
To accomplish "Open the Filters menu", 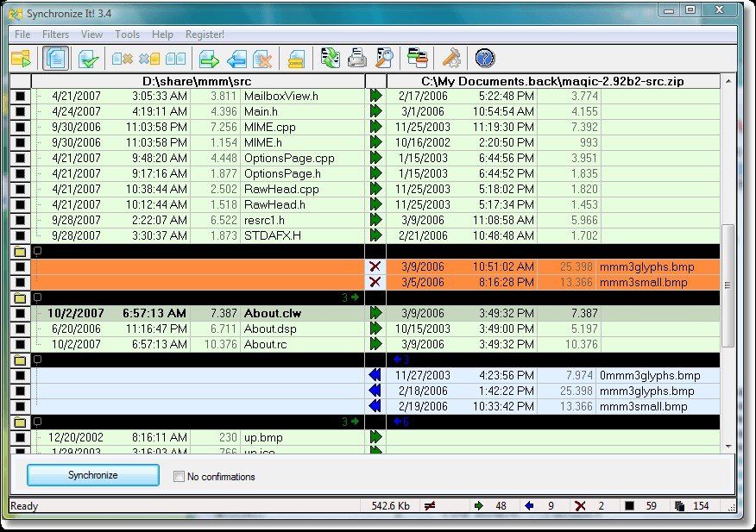I will pos(55,34).
